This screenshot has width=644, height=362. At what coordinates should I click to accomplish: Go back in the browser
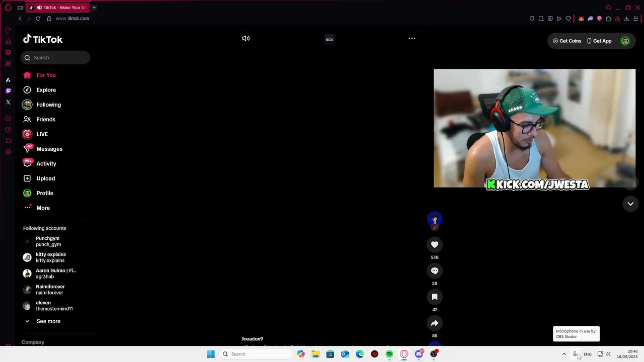(x=20, y=19)
